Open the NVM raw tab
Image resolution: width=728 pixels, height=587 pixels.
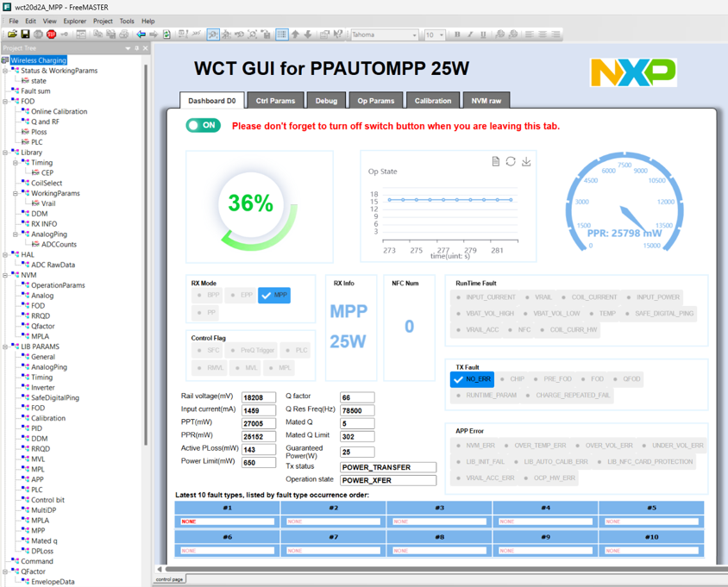click(x=486, y=100)
